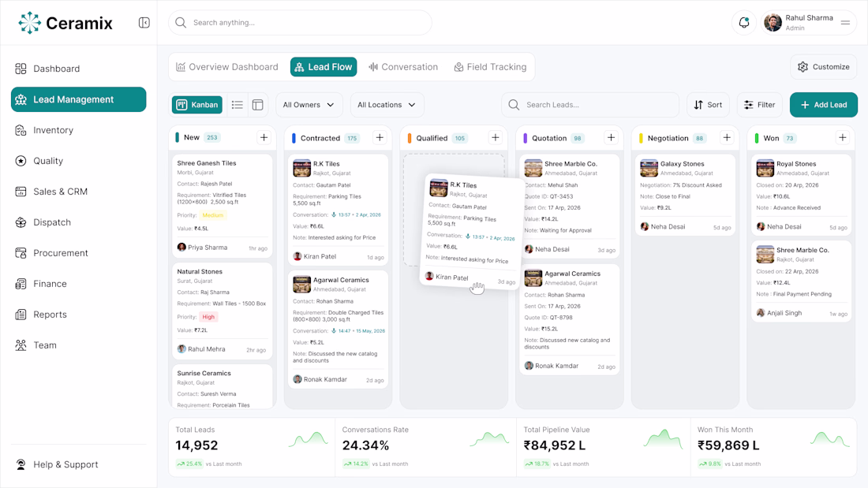This screenshot has width=868, height=488.
Task: Click the High priority badge
Action: 208,317
